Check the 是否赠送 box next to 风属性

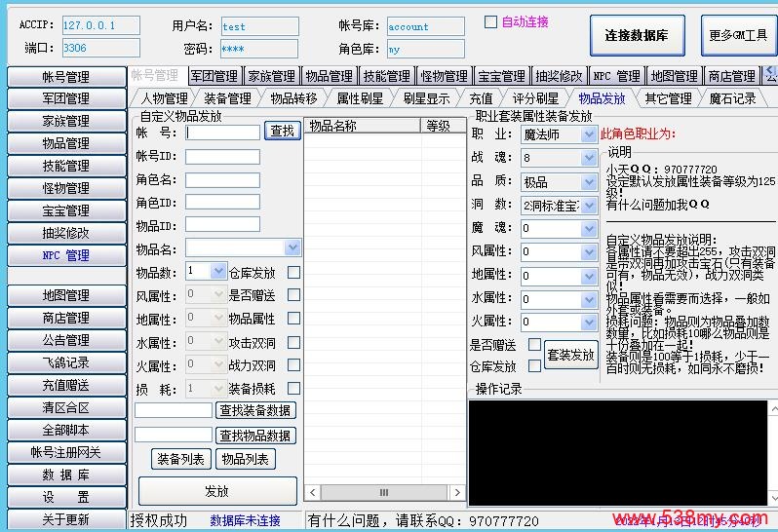point(293,295)
